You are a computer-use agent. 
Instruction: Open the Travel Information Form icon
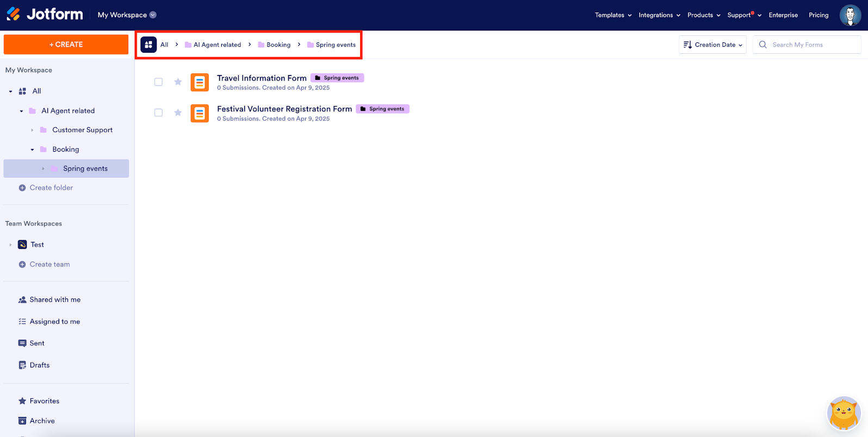click(x=200, y=82)
